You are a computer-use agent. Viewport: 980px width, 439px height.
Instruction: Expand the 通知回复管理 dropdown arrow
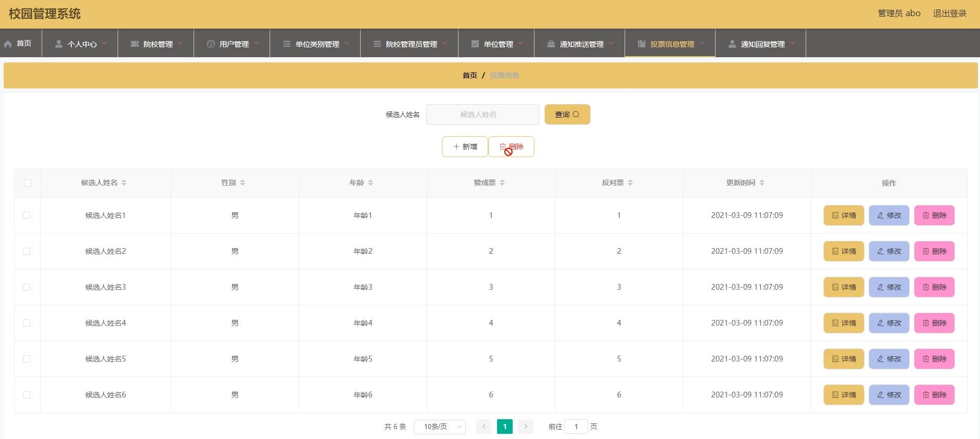792,43
